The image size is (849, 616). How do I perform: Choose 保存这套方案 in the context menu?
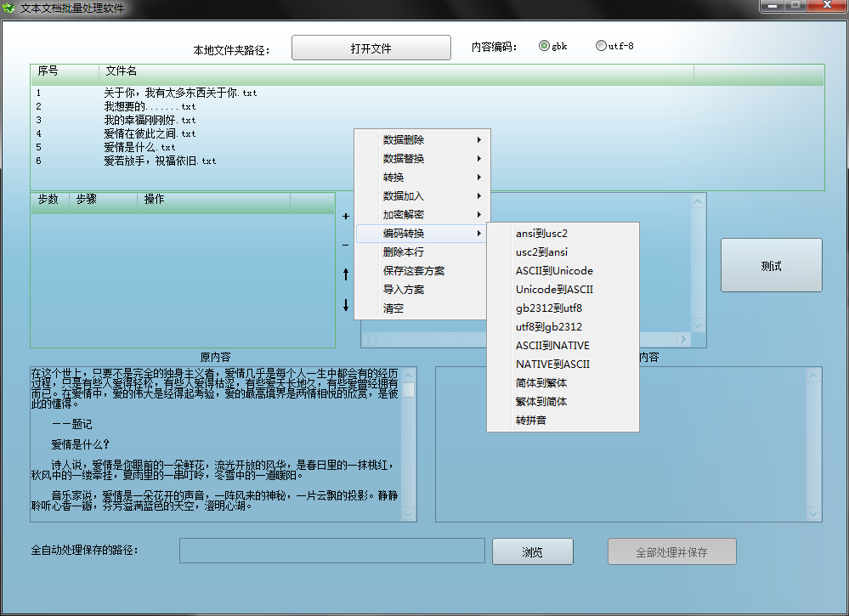tap(414, 271)
